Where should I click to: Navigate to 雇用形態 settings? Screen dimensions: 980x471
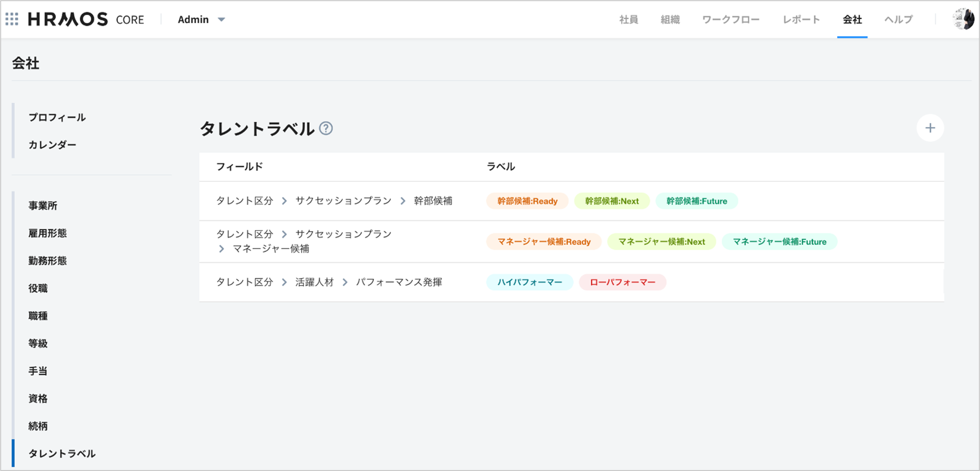click(x=47, y=233)
